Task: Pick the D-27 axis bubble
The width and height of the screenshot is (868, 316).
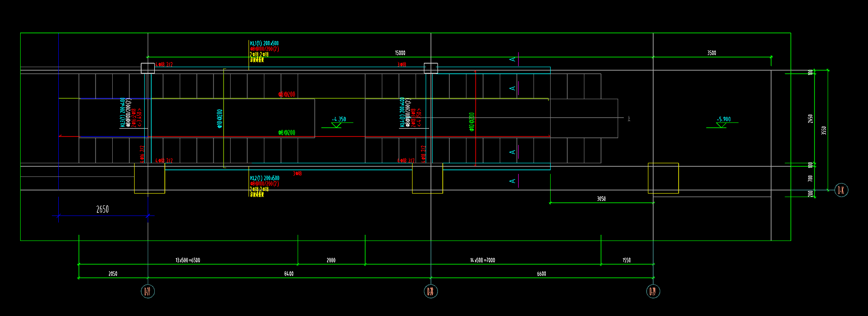Action: [148, 291]
